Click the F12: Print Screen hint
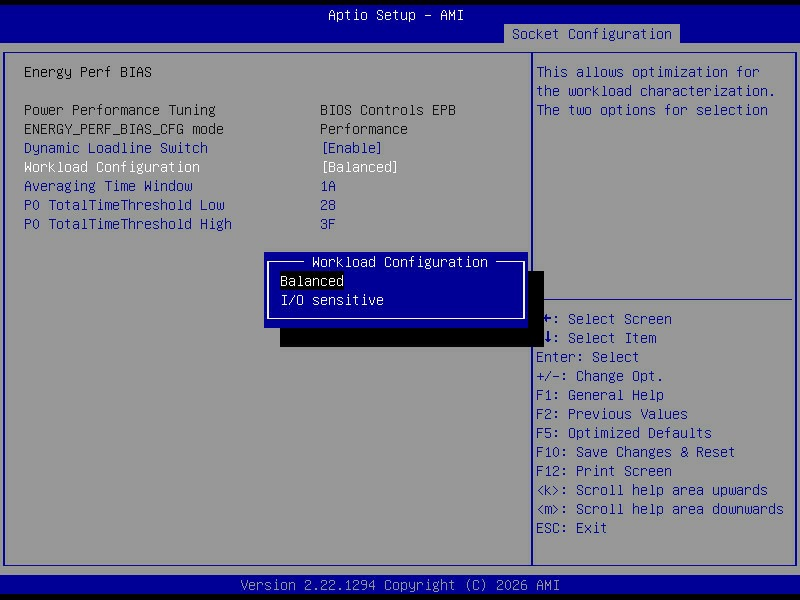Viewport: 800px width, 600px height. tap(604, 471)
